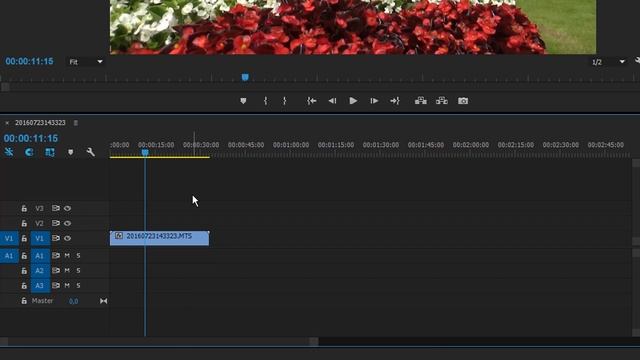Image resolution: width=640 pixels, height=360 pixels.
Task: Select V2 track header label
Action: click(x=39, y=223)
